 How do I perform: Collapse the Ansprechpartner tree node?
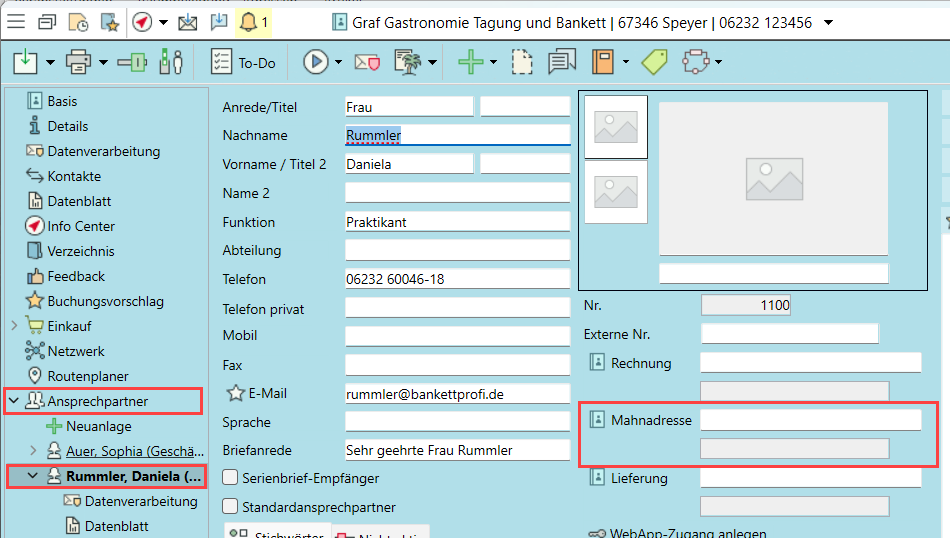pos(14,402)
